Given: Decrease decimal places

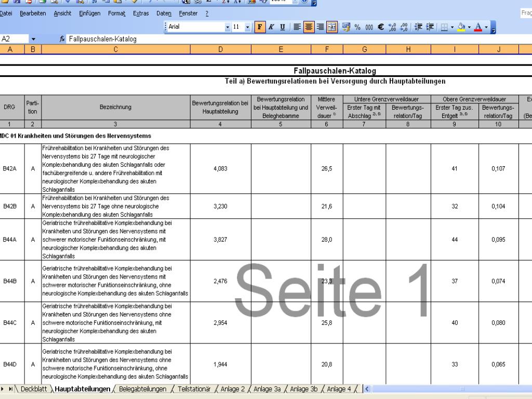Looking at the screenshot, I should tap(404, 27).
